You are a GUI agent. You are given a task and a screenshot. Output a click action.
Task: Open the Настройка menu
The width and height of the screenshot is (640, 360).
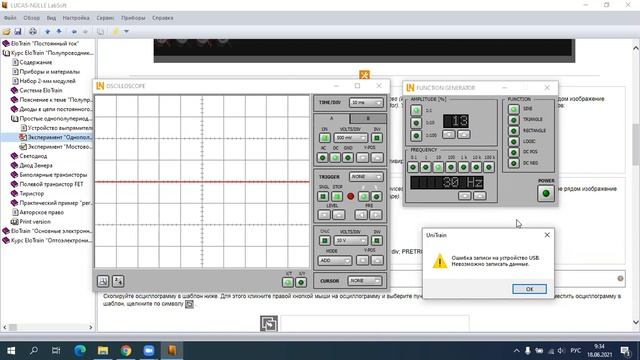click(76, 18)
